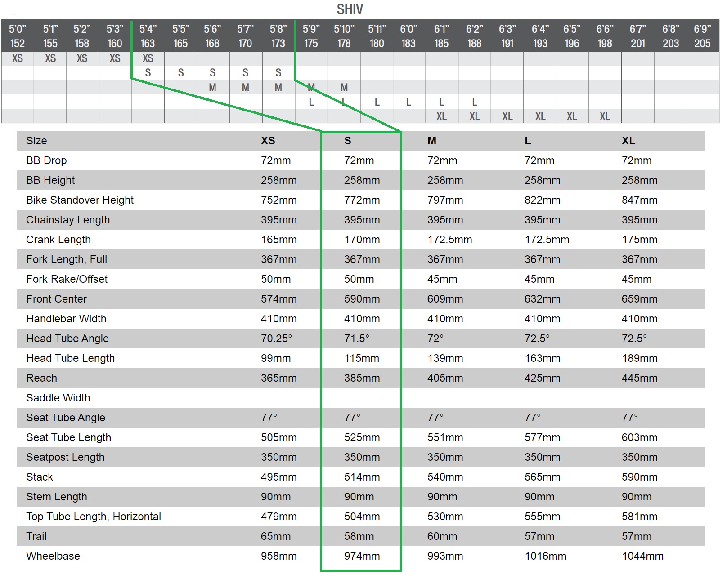Select the 385mm reach value for S
This screenshot has height=588, width=727.
[x=362, y=378]
